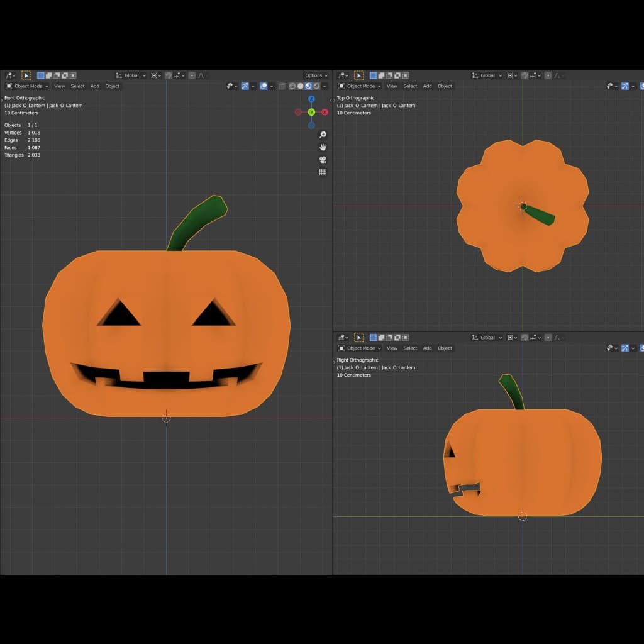Open Object Mode dropdown in front viewport
The width and height of the screenshot is (644, 644).
point(27,86)
